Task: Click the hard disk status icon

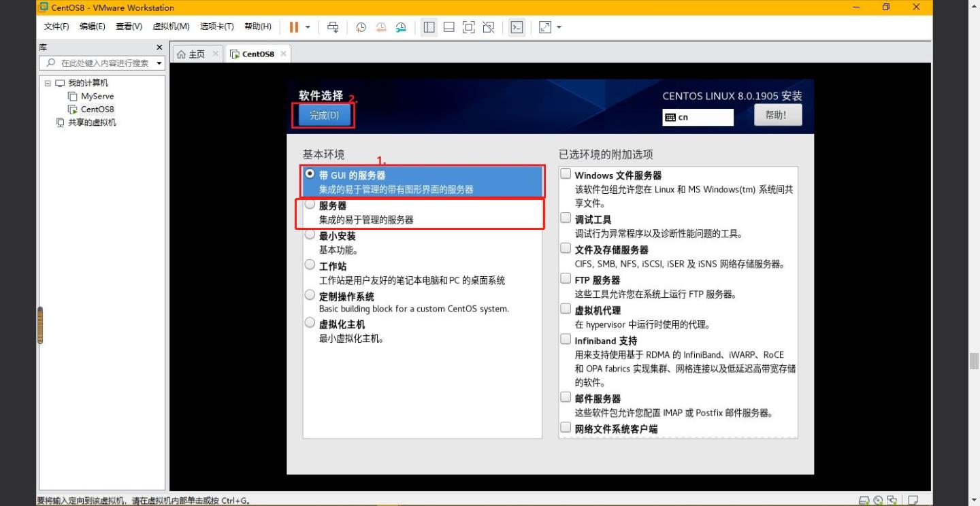Action: click(x=864, y=501)
